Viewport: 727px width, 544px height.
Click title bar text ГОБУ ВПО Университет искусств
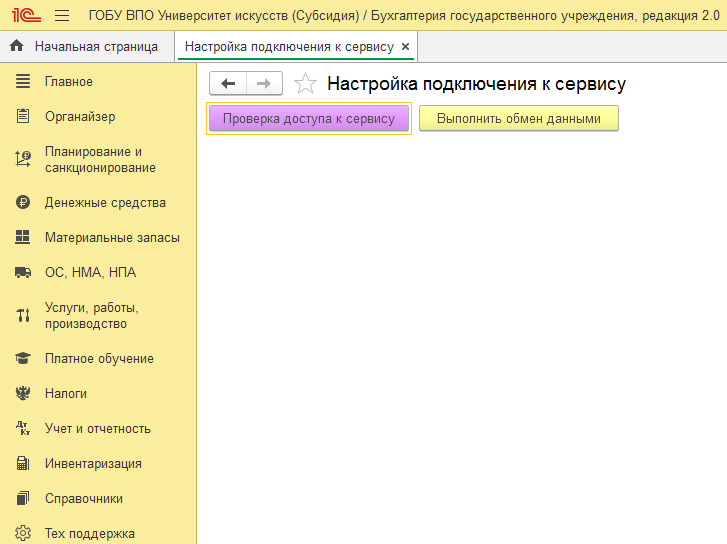188,16
